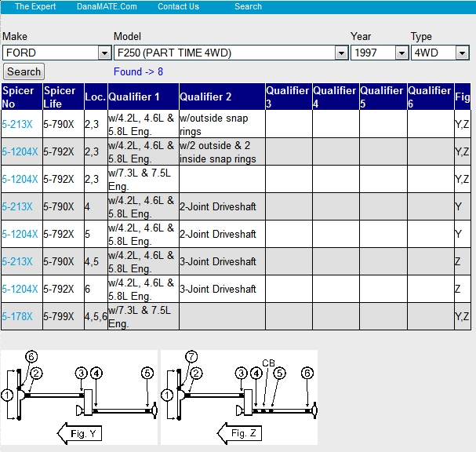
Task: Click the Loc. 4,5,6 cell
Action: [x=96, y=316]
